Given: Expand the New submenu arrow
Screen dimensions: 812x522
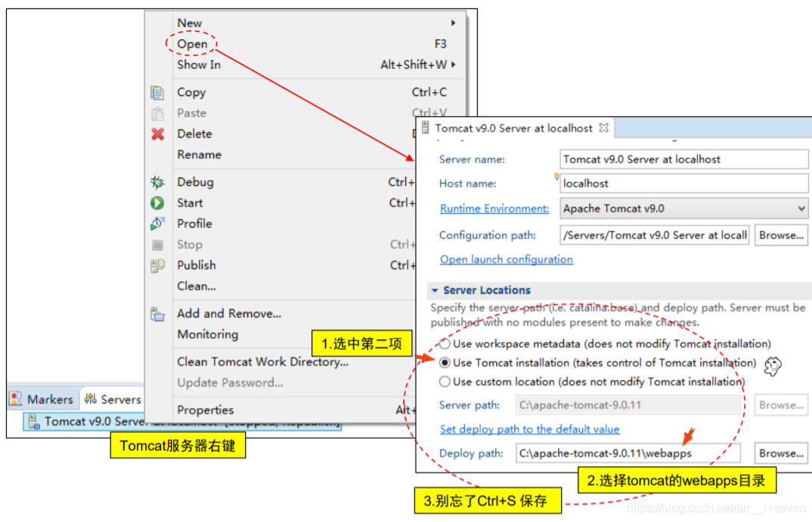Looking at the screenshot, I should tap(453, 23).
